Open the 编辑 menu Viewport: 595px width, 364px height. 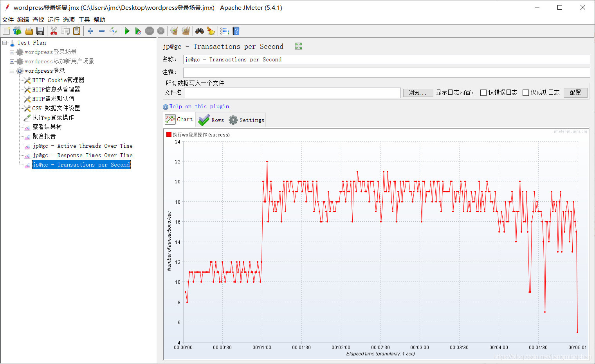[23, 20]
